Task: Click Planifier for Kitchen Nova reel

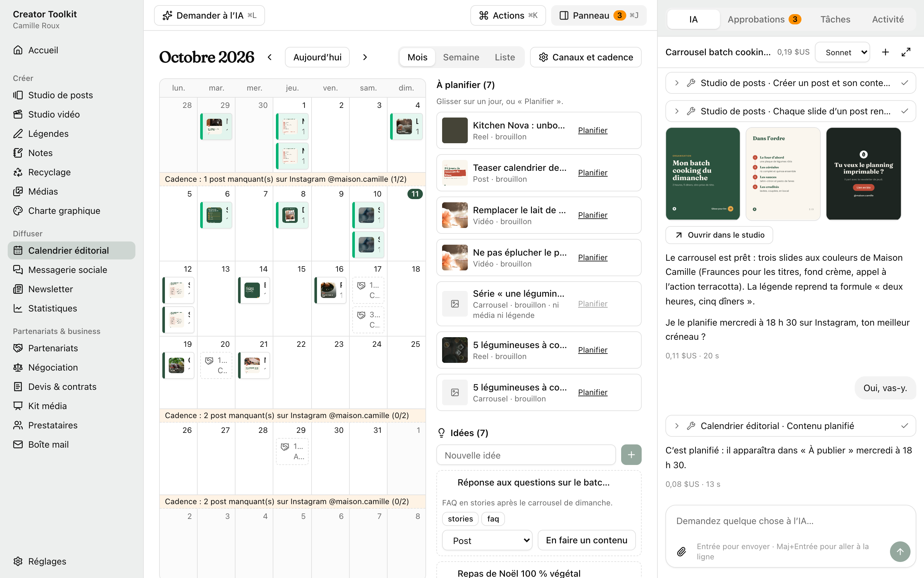Action: (x=593, y=130)
